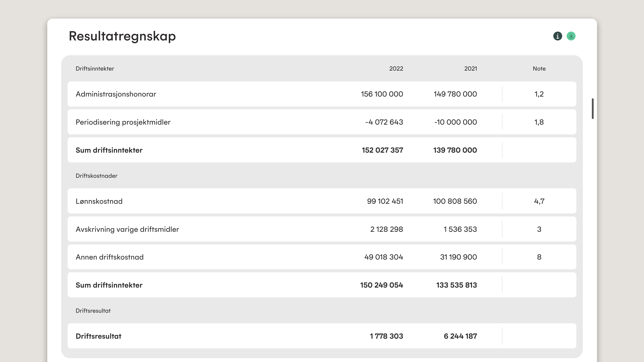Click the green download icon
This screenshot has width=644, height=362.
pos(571,36)
